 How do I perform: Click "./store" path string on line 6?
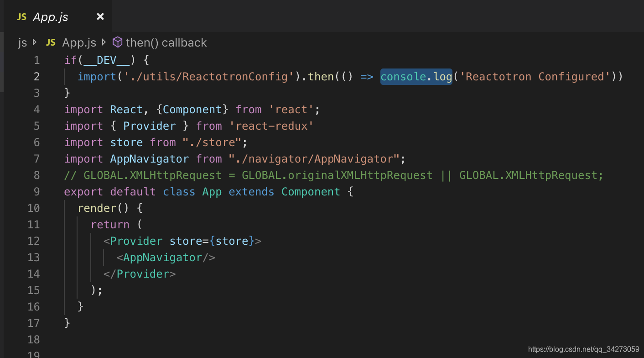point(212,142)
